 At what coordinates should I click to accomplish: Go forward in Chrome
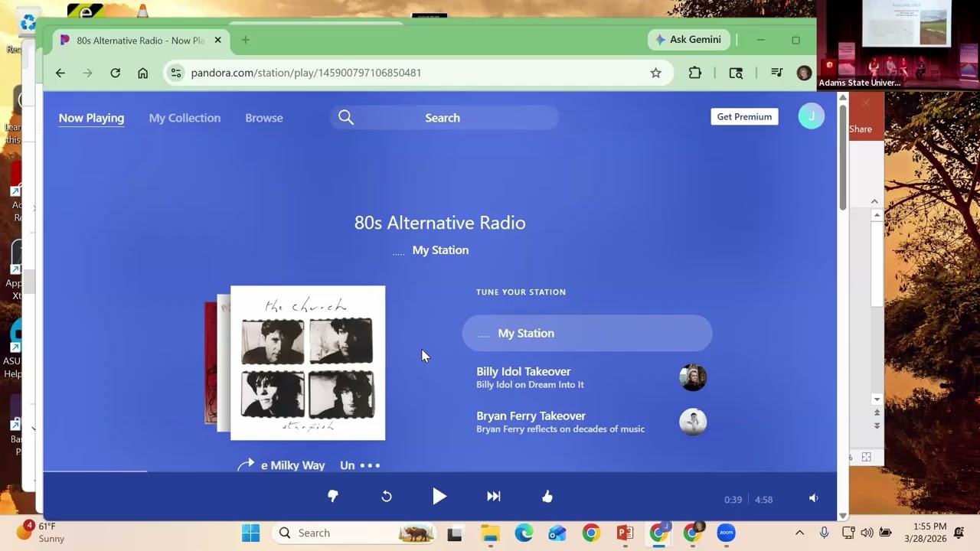pyautogui.click(x=87, y=73)
